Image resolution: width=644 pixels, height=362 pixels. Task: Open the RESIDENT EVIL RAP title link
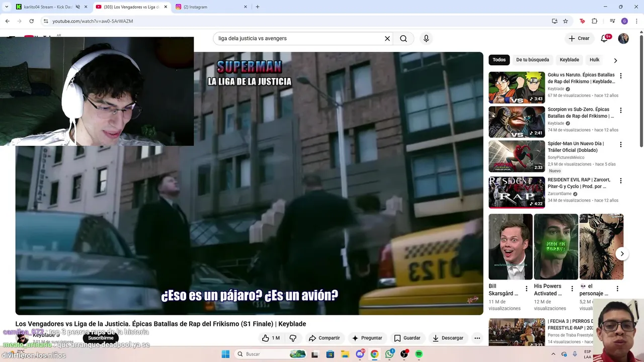[579, 183]
